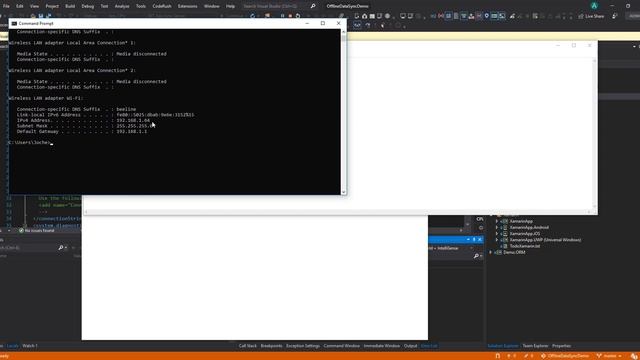The image size is (640, 360).
Task: Switch to the Immediate Window tab
Action: click(x=382, y=346)
